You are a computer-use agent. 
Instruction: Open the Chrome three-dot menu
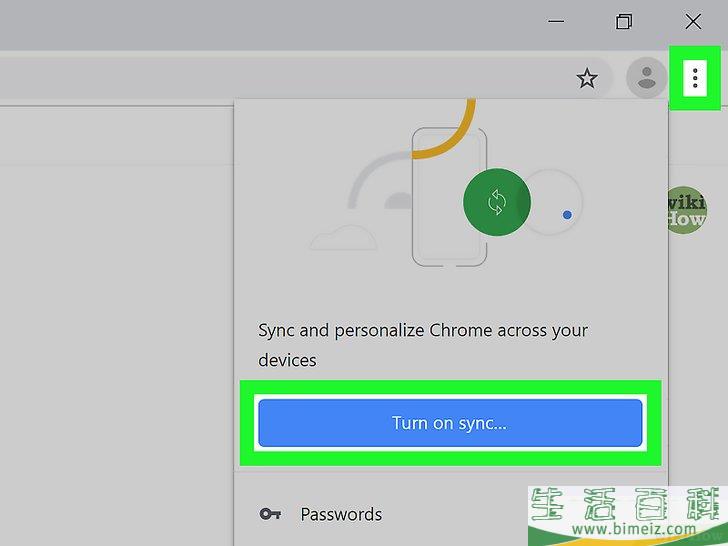click(695, 78)
